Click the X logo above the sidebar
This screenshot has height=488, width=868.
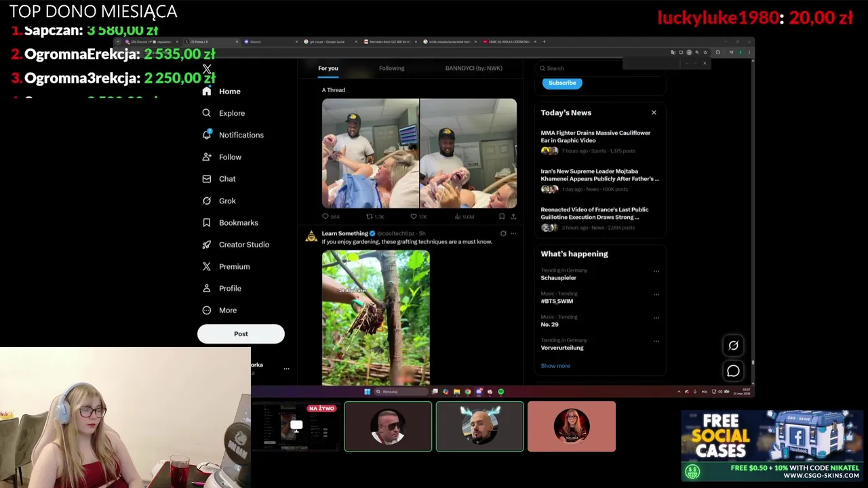click(x=207, y=69)
